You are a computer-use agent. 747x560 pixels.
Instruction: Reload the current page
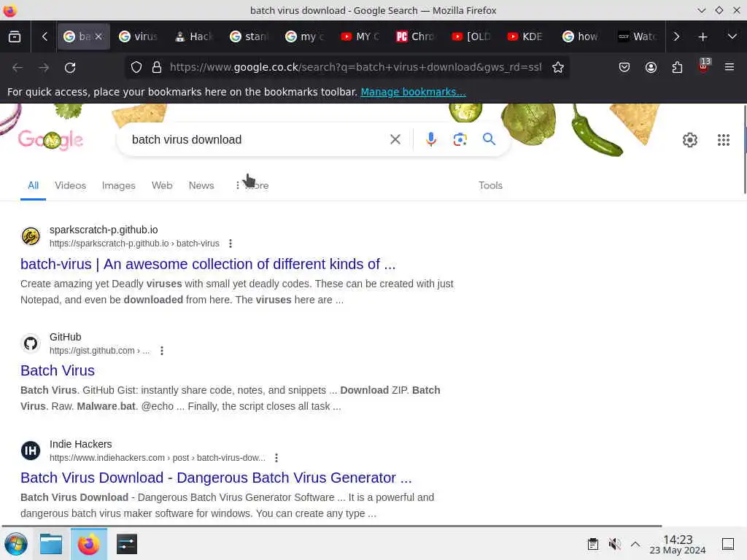click(70, 68)
